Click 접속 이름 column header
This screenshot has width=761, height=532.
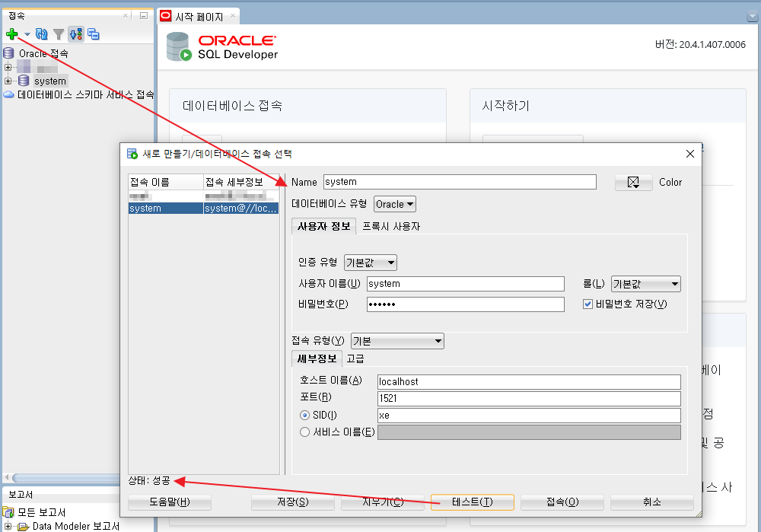(x=165, y=183)
